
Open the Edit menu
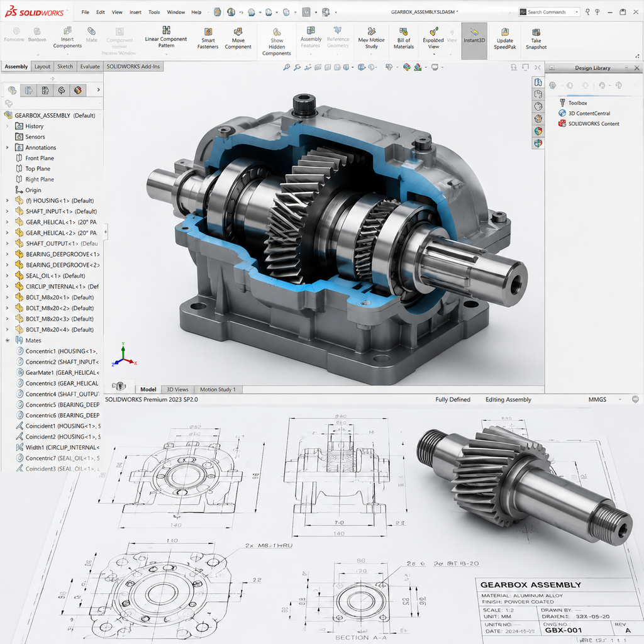(x=100, y=12)
